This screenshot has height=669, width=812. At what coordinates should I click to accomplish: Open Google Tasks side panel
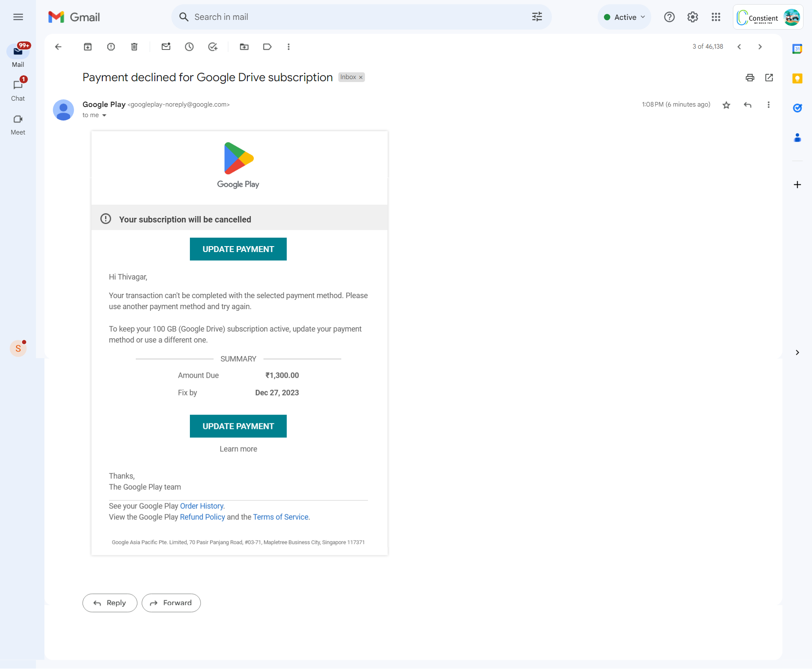[x=797, y=108]
